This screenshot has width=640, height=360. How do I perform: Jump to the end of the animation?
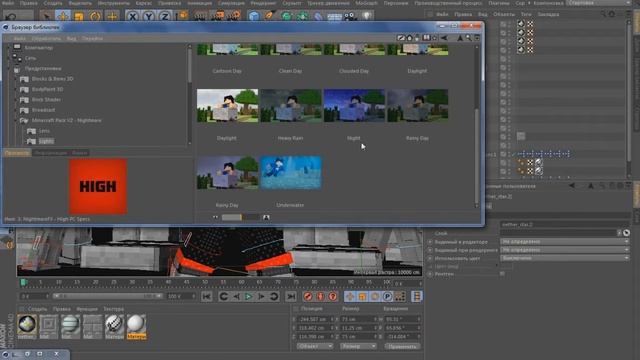coord(291,296)
